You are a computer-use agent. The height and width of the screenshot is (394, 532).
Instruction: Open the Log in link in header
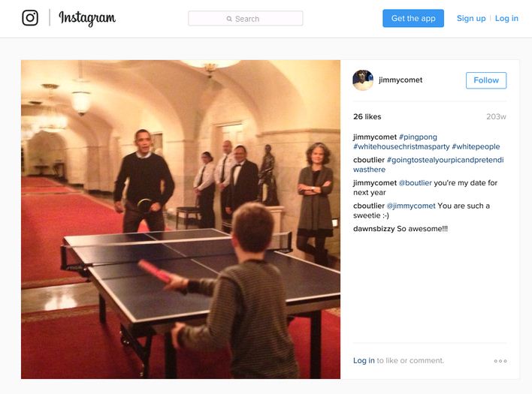506,18
